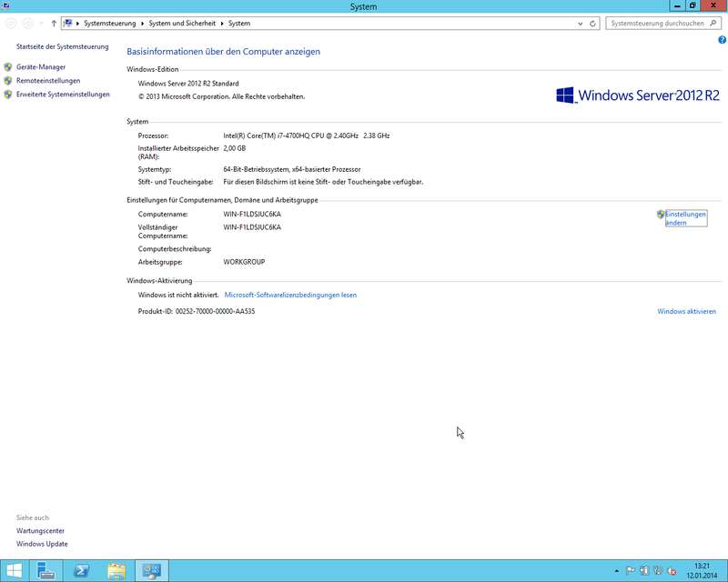Click Erweiterte Systemeinstellungen link

[62, 95]
